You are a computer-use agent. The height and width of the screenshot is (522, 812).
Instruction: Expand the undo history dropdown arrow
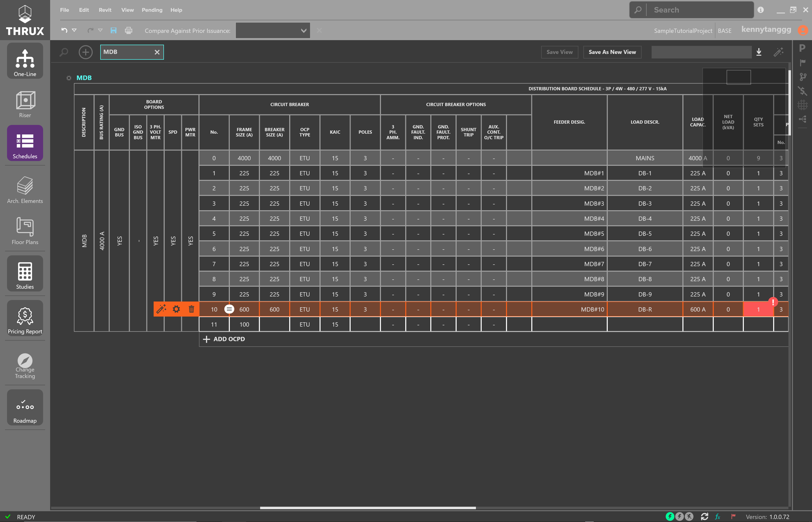74,31
